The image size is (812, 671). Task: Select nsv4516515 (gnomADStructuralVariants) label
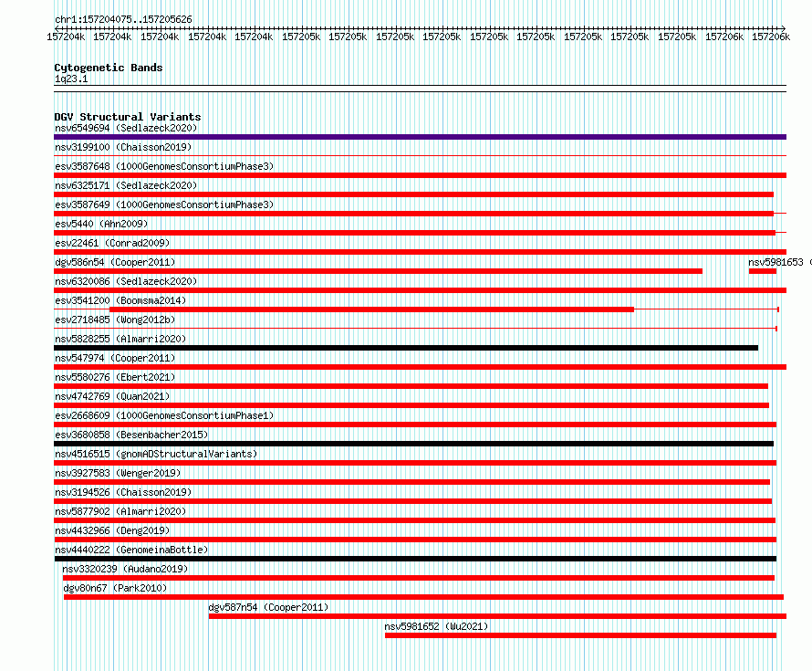click(156, 454)
